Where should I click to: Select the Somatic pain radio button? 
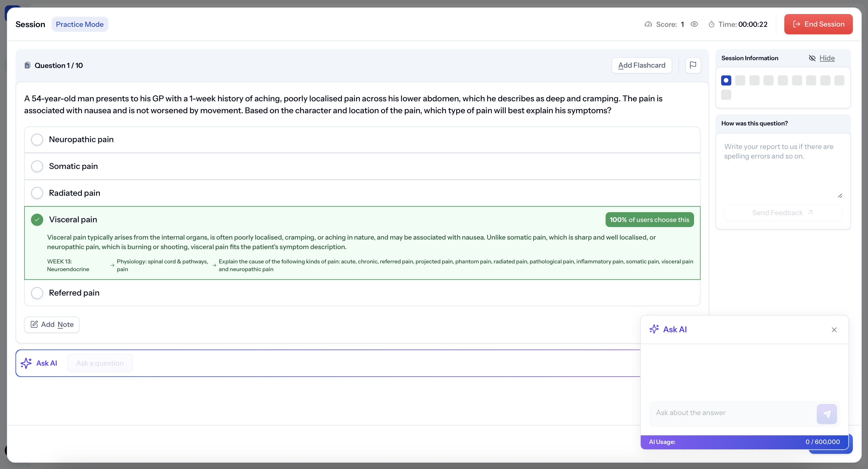point(37,166)
